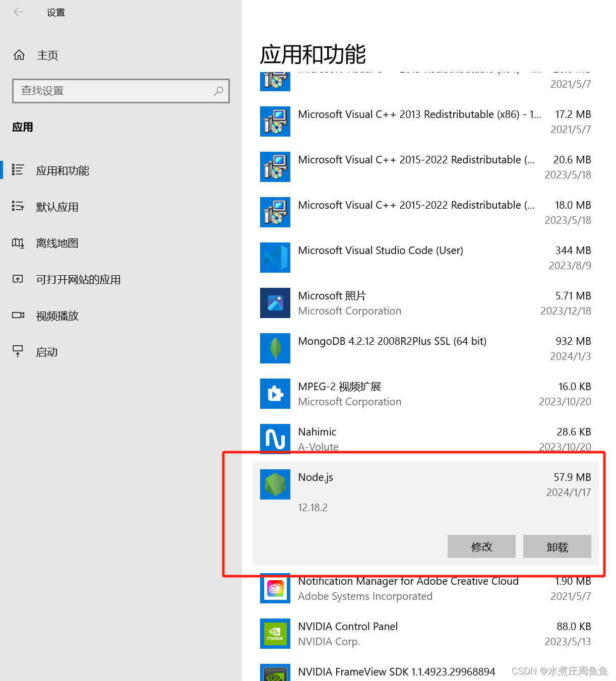
Task: Click the back arrow in Settings
Action: (18, 12)
